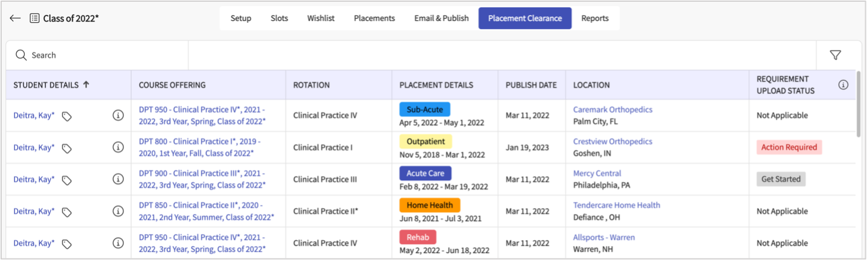Open the Reports tab
868x262 pixels.
(595, 18)
